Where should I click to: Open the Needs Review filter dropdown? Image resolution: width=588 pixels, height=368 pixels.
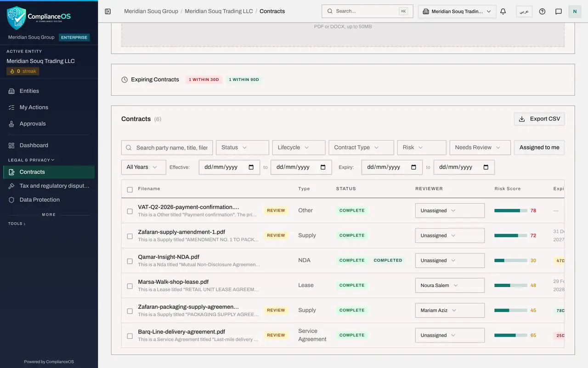tap(480, 148)
